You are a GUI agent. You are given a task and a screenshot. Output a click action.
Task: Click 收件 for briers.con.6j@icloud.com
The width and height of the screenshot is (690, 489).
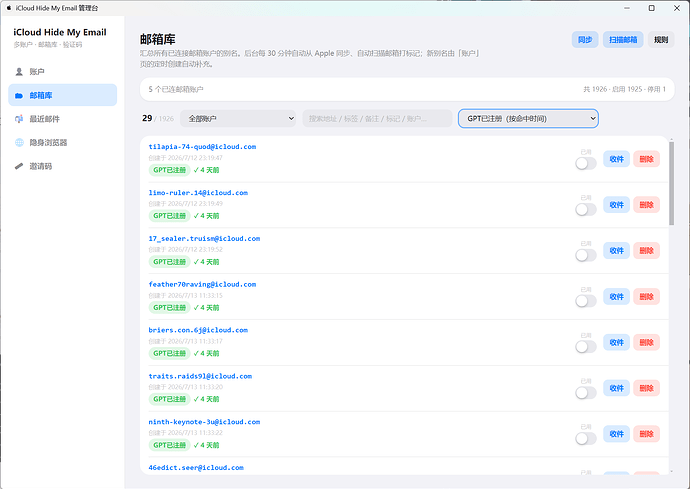(x=617, y=342)
